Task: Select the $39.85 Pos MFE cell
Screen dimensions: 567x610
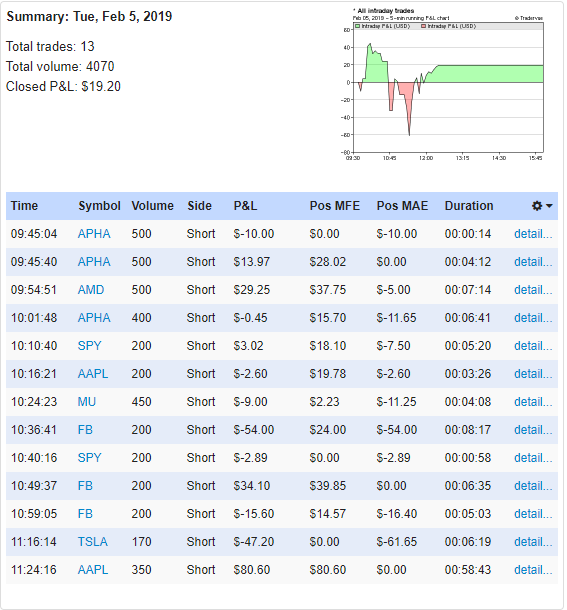Action: (x=328, y=486)
